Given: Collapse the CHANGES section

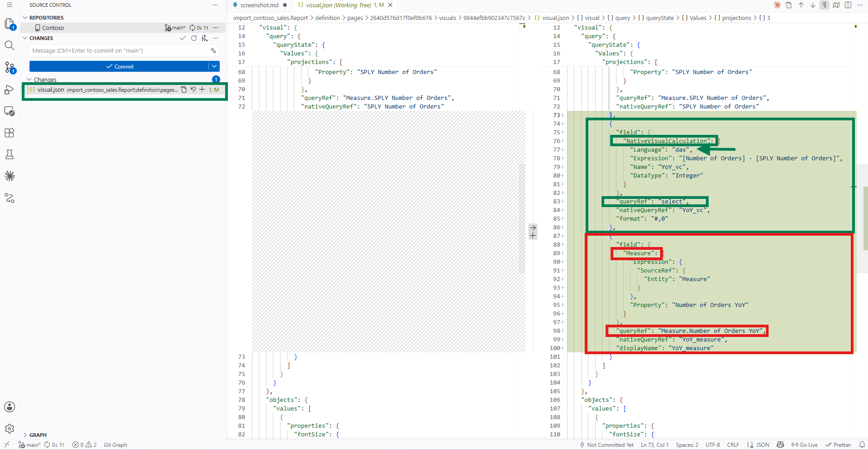Looking at the screenshot, I should pyautogui.click(x=25, y=38).
